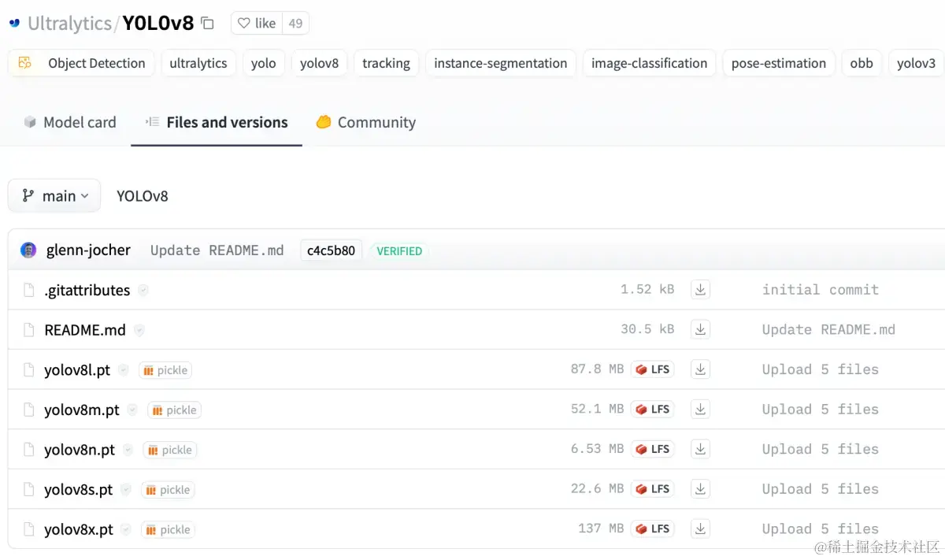
Task: Open the yolov8x.pt file
Action: [x=79, y=530]
